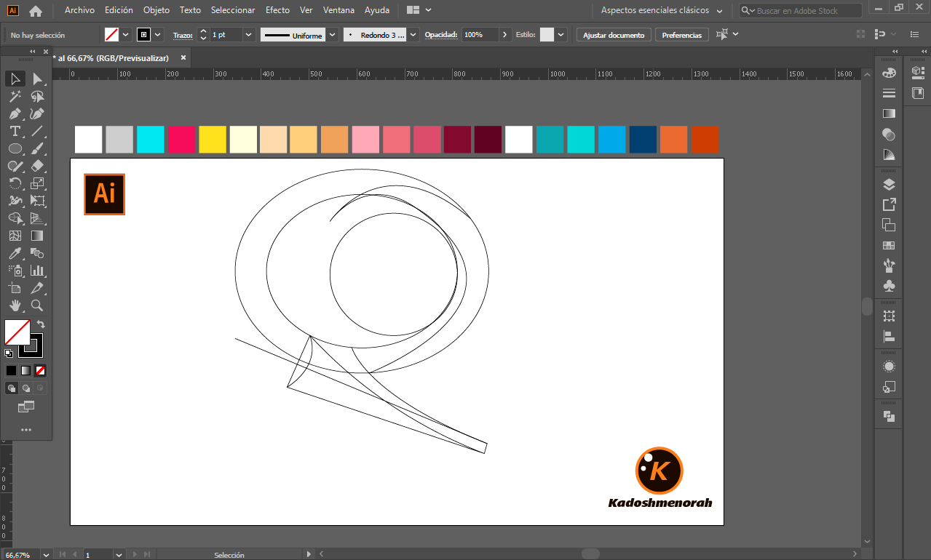Open the Objeto menu

157,10
